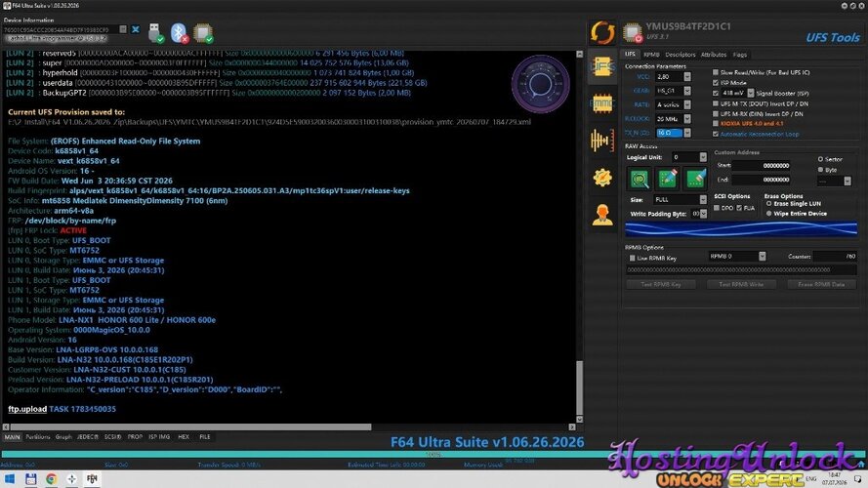This screenshot has width=868, height=488.
Task: Click the Erase RPMB Data button
Action: [821, 284]
